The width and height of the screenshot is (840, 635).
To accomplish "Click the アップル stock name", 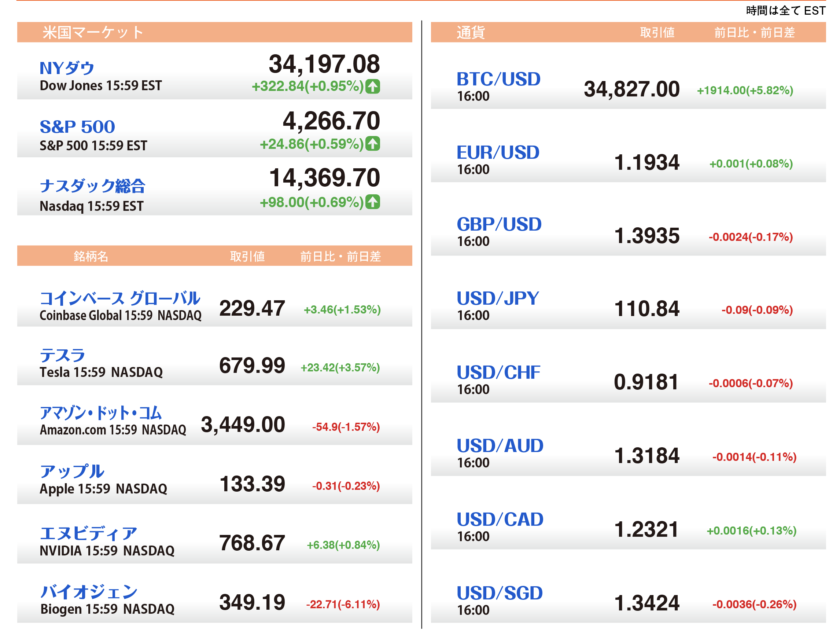I will [x=72, y=471].
